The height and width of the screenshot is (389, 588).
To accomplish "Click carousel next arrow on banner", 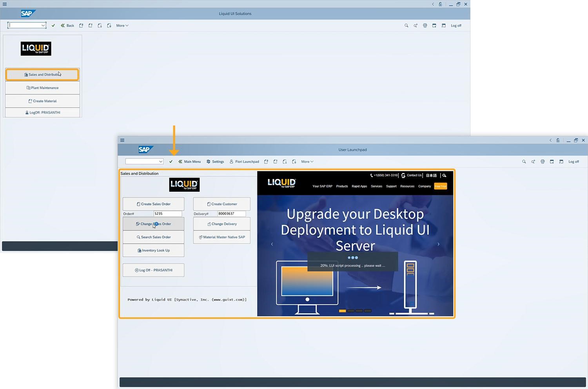I will tap(438, 244).
